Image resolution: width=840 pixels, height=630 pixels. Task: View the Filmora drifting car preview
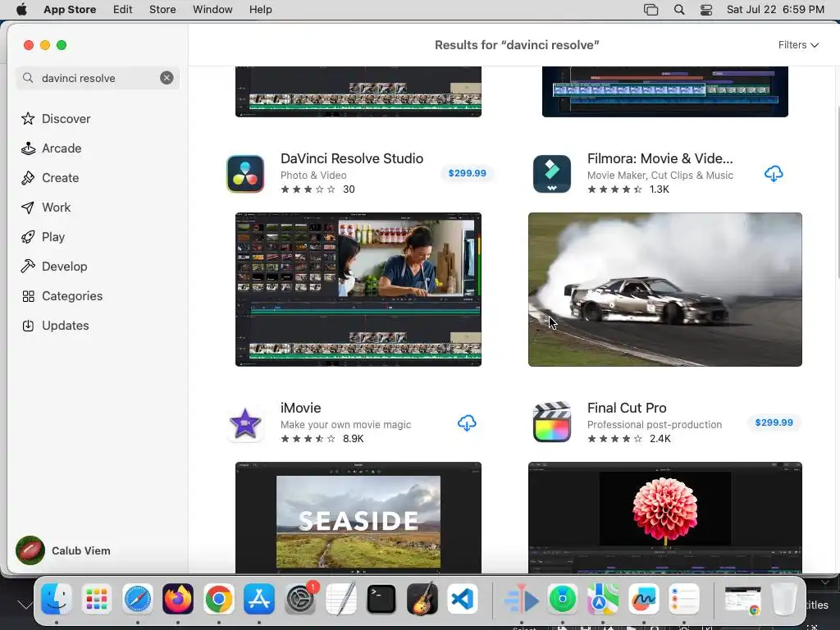tap(664, 290)
